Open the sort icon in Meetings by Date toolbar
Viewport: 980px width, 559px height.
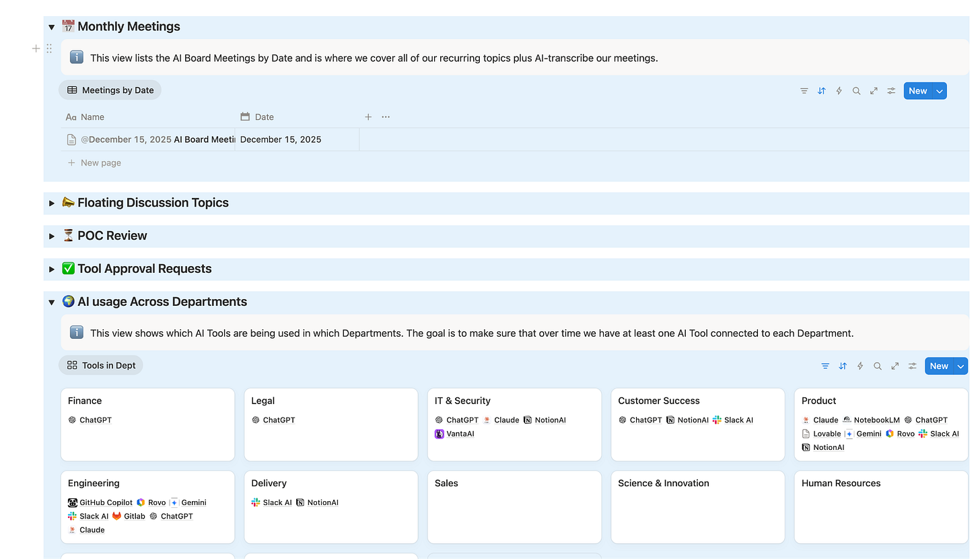[821, 91]
